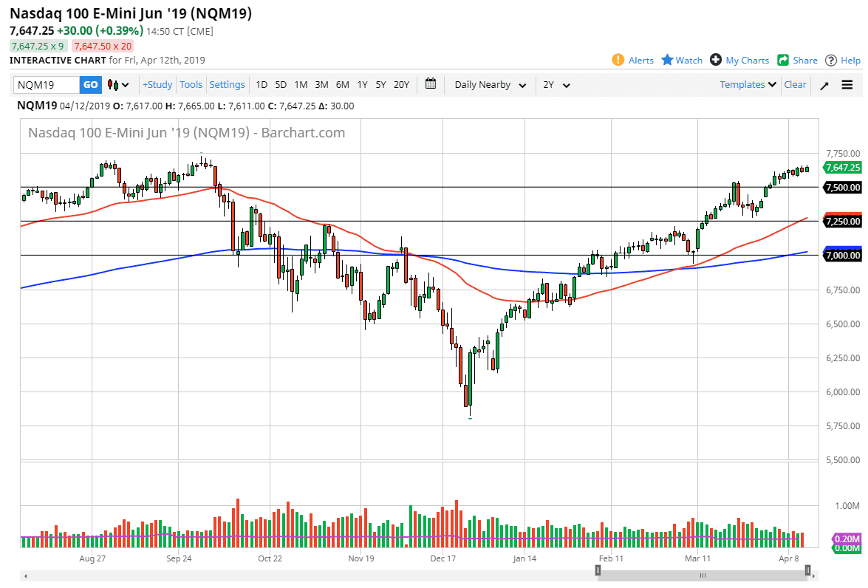Click the Clear link
This screenshot has width=868, height=588.
click(795, 85)
